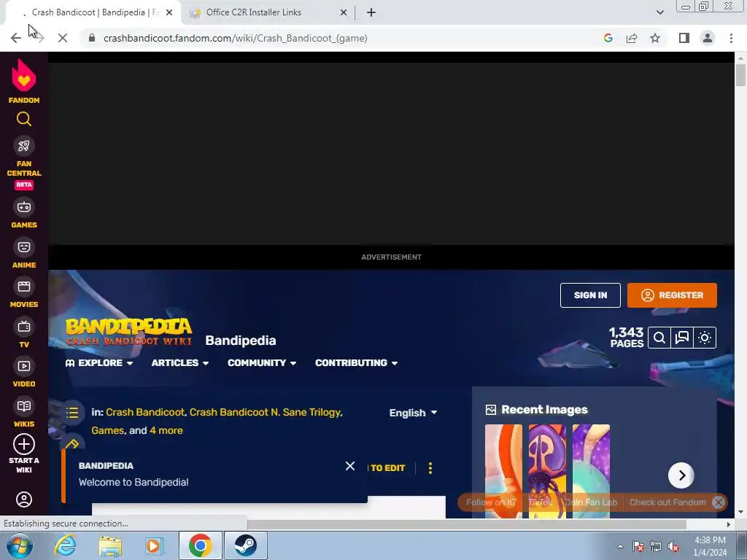Expand the Articles menu
The width and height of the screenshot is (747, 560).
pos(180,363)
